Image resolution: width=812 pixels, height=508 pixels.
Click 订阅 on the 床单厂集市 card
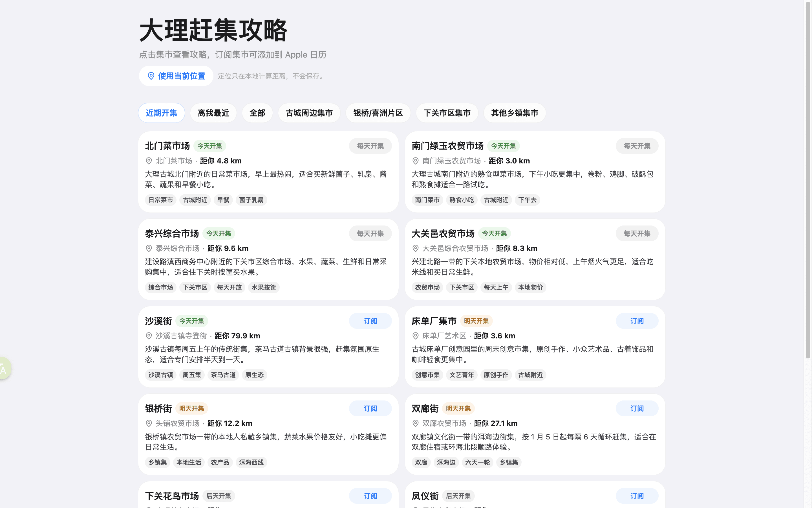(x=637, y=321)
